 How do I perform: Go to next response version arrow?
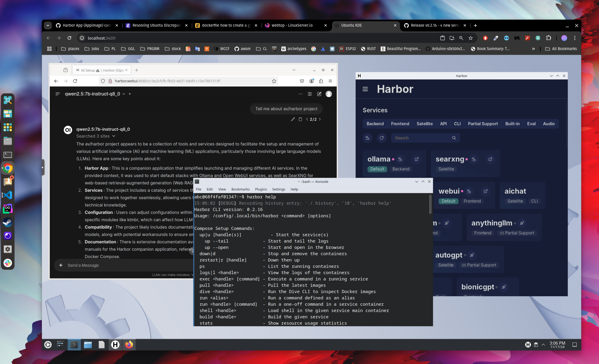point(320,119)
